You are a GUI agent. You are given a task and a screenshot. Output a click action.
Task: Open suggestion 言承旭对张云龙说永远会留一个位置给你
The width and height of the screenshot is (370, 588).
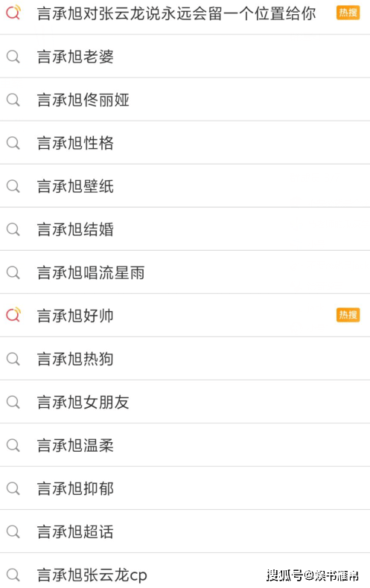(185, 13)
